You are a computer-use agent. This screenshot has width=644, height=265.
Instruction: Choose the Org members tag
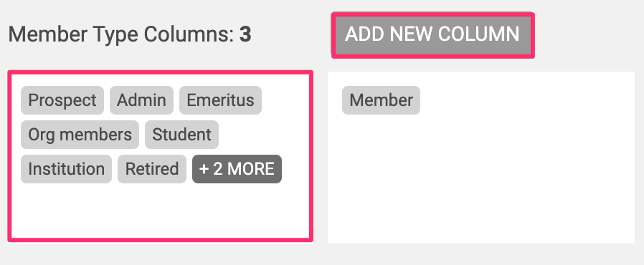click(80, 135)
